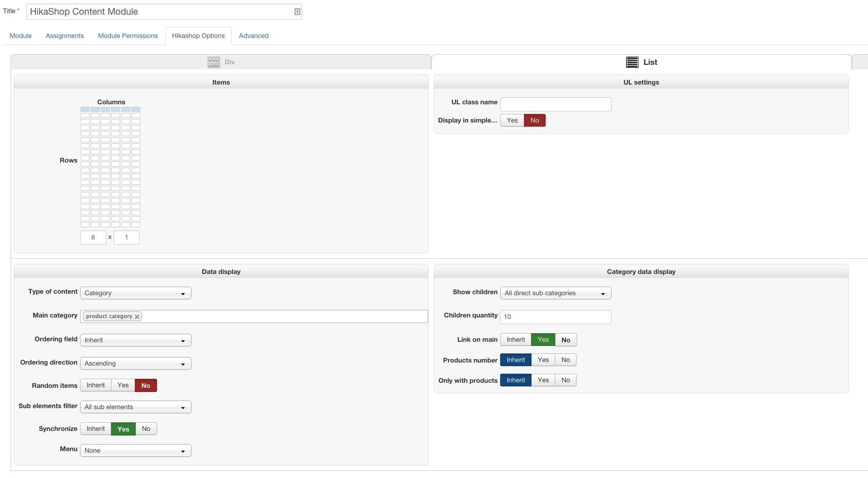Select the Hikashop Options tab

[198, 36]
